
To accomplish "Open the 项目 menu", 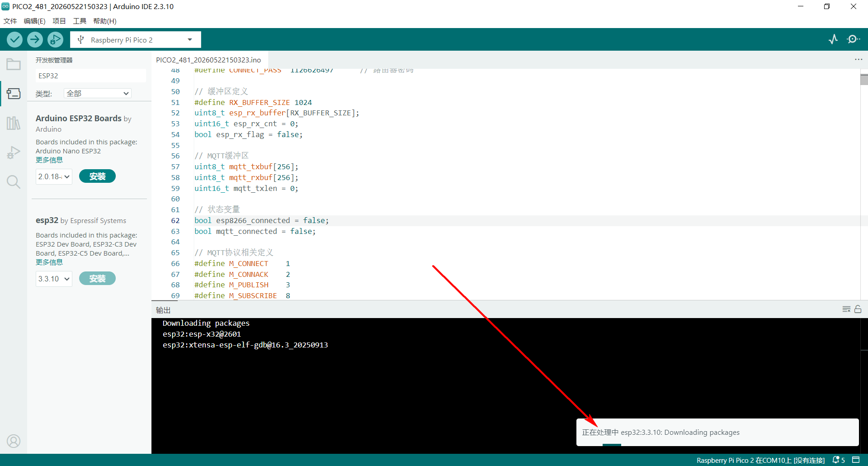I will click(x=59, y=21).
